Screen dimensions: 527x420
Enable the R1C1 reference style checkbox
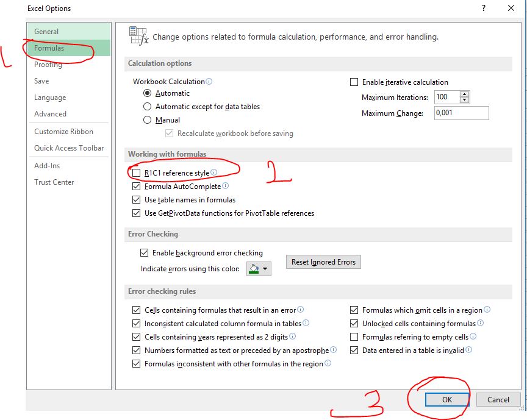136,173
